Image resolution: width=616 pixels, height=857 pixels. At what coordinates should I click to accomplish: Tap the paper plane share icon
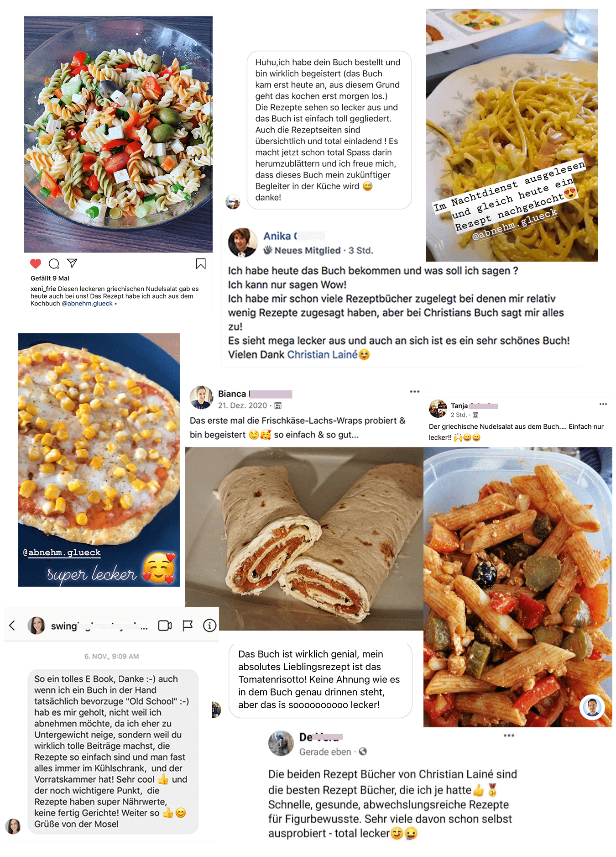(72, 263)
